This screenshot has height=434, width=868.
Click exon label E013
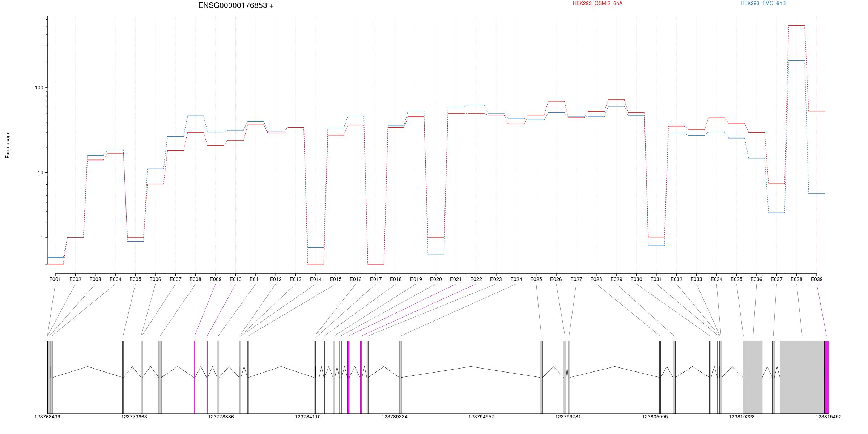[x=295, y=279]
